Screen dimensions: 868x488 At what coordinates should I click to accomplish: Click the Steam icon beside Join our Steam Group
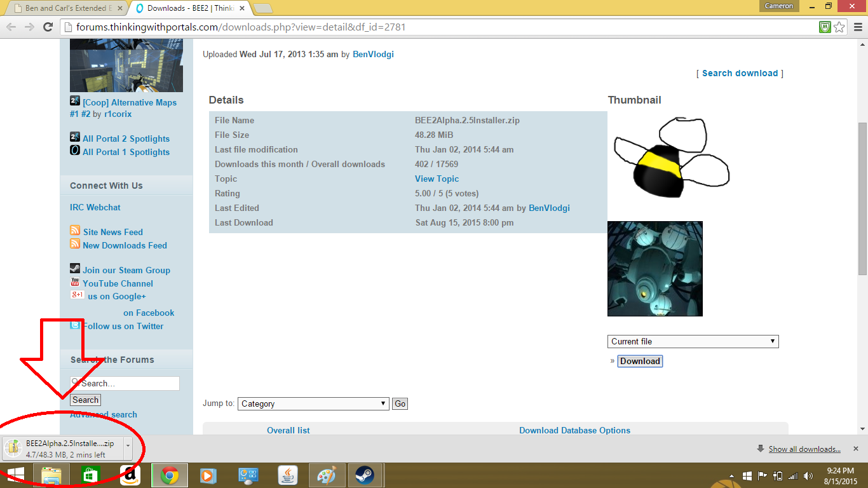click(x=75, y=269)
